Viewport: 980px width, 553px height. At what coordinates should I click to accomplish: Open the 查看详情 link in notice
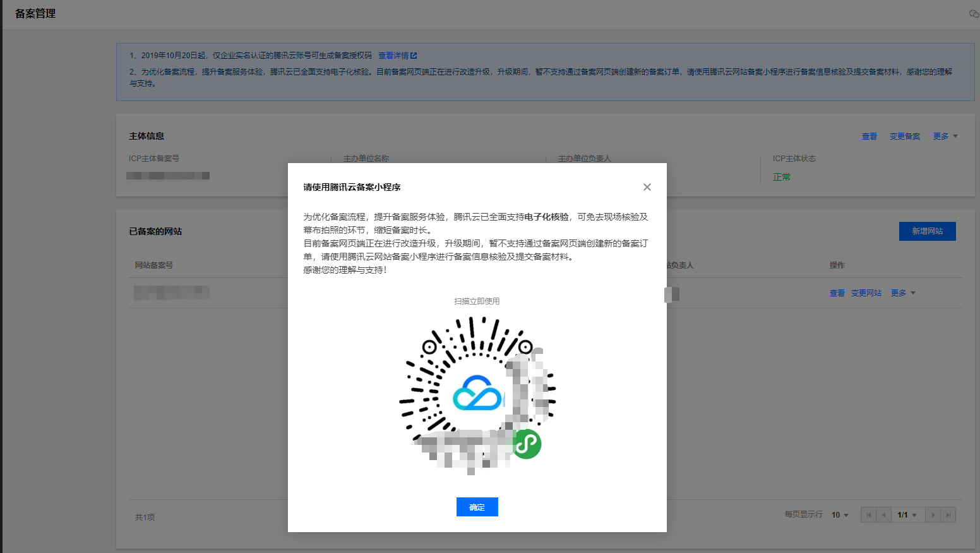[393, 56]
